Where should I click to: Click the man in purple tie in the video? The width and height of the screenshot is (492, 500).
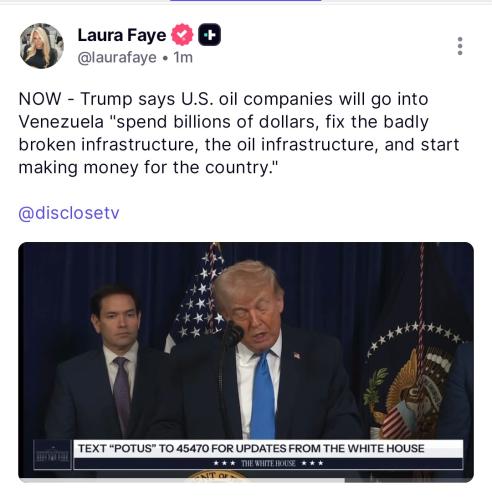pyautogui.click(x=110, y=363)
